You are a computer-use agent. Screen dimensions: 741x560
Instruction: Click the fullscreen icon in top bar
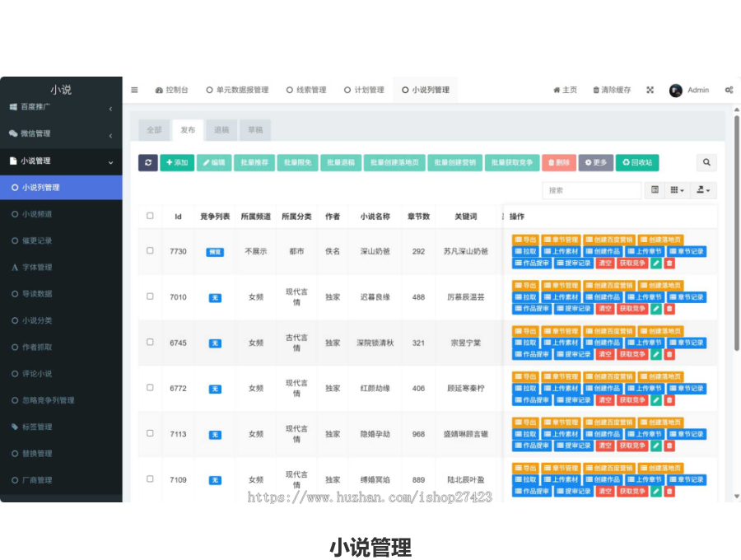click(650, 90)
